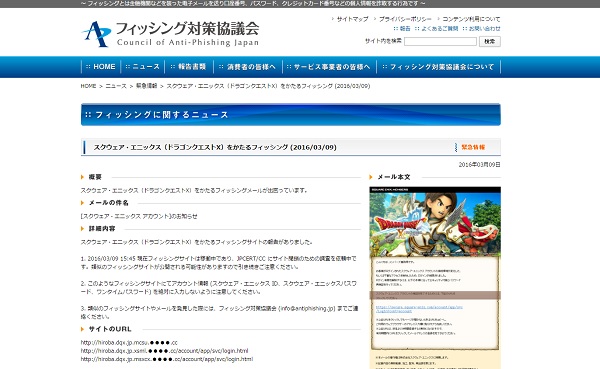
Task: Open the 報告 link in header
Action: point(405,29)
